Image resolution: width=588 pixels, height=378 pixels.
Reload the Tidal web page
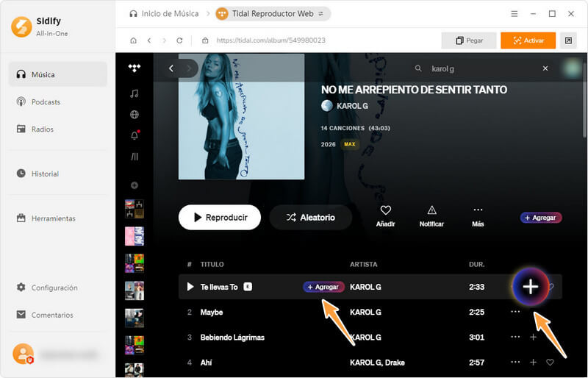coord(179,40)
